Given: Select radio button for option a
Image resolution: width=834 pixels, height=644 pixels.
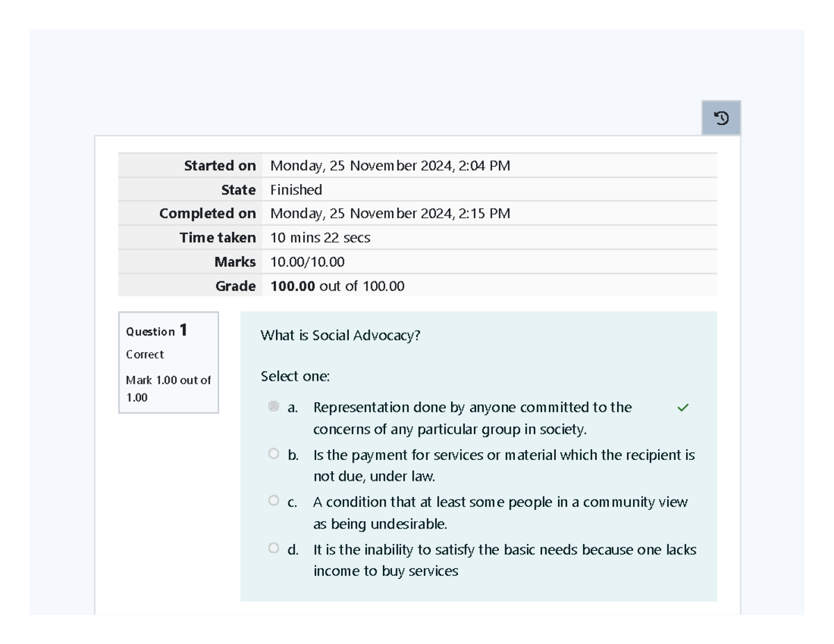Looking at the screenshot, I should [273, 406].
